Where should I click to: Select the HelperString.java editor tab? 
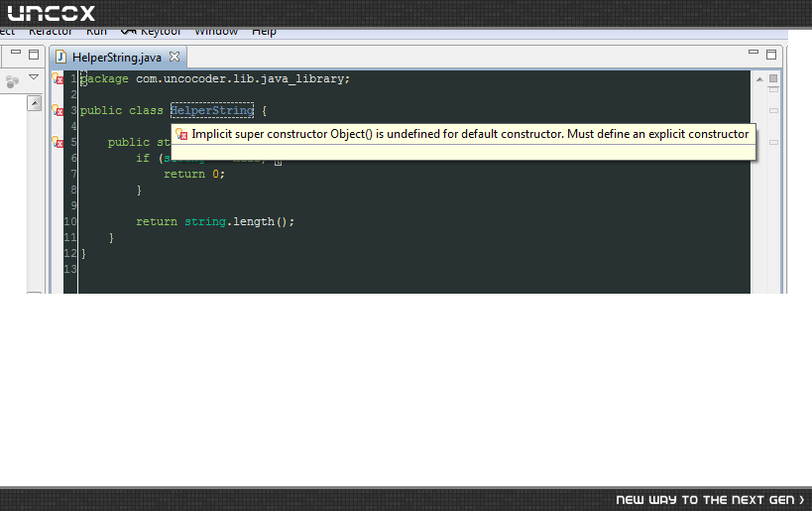coord(117,58)
